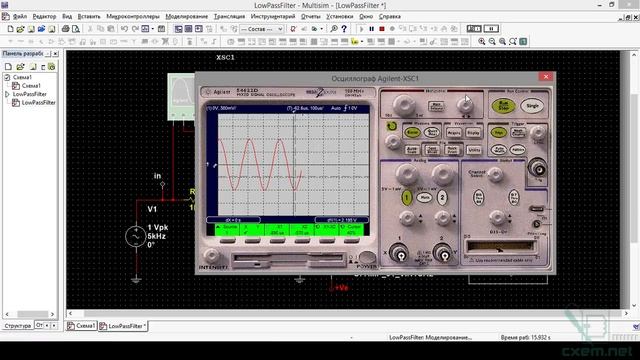This screenshot has height=360, width=640.
Task: Open the Редактор menu
Action: tap(44, 17)
